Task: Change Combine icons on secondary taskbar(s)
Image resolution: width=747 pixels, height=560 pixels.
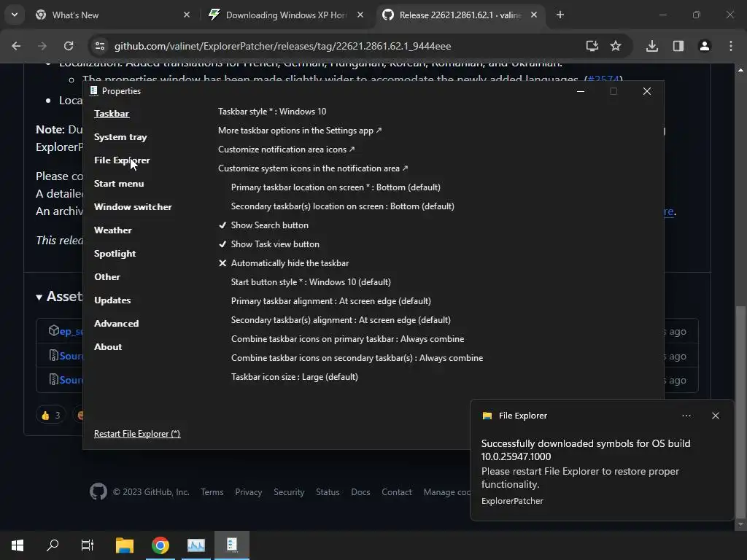Action: 357,358
